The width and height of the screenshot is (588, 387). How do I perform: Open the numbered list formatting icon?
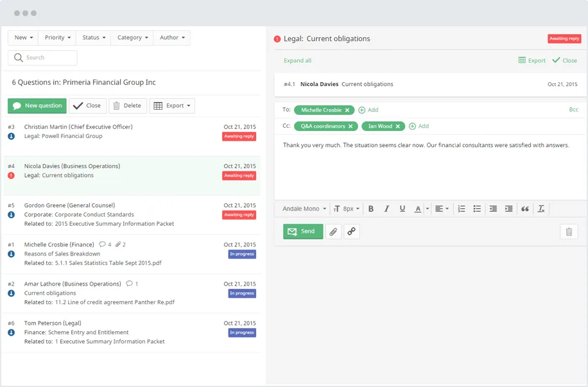461,208
